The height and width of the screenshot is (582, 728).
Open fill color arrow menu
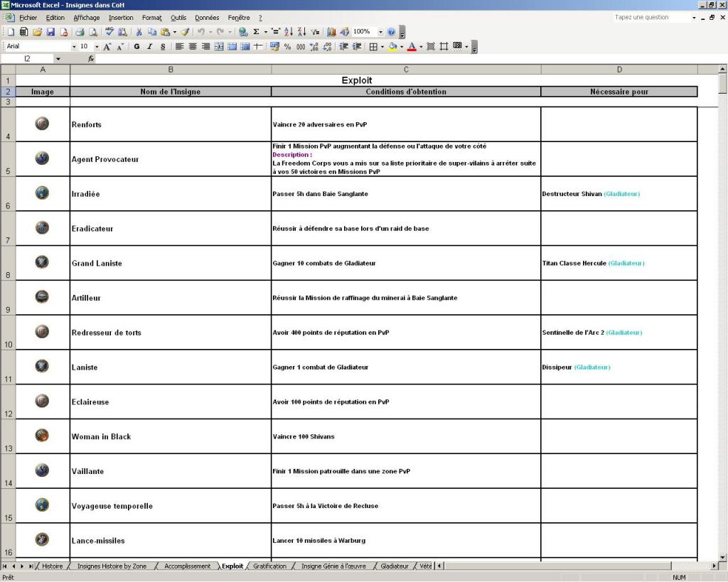point(402,46)
